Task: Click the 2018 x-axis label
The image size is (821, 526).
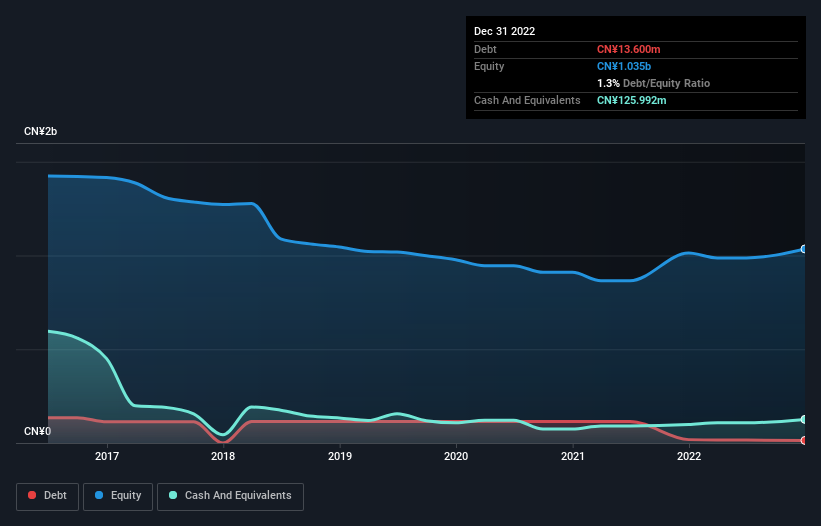Action: [223, 456]
